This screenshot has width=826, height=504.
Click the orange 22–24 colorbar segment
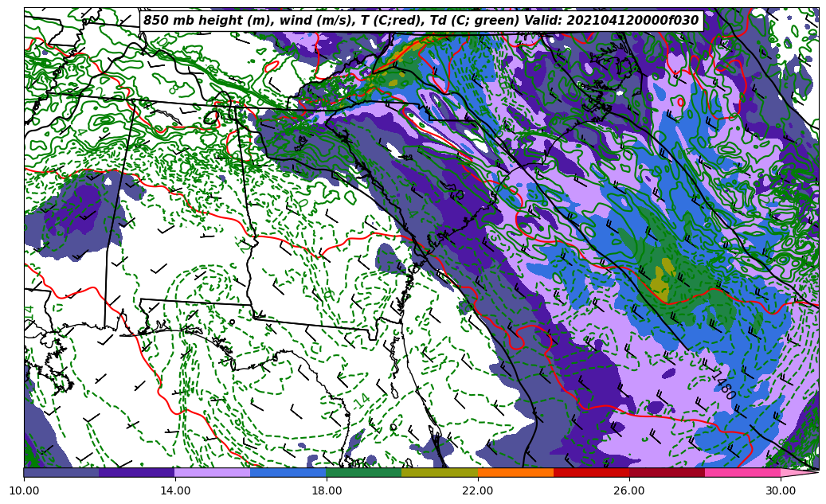coord(515,472)
